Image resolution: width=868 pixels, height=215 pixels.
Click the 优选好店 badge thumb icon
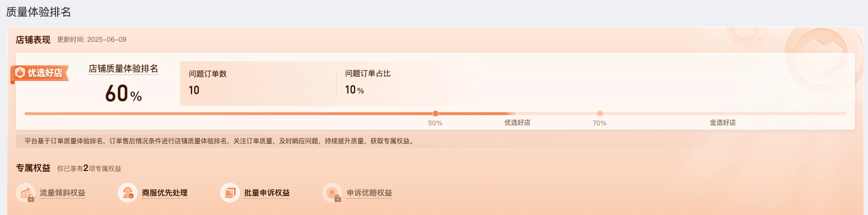click(x=20, y=73)
